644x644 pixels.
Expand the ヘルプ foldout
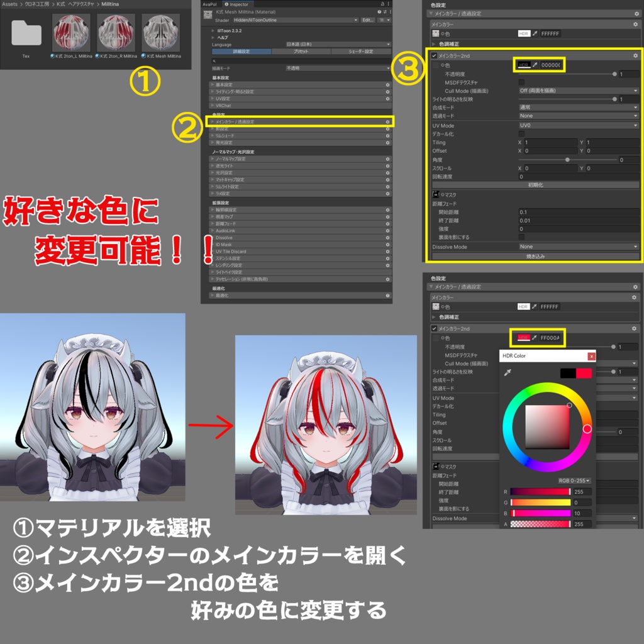coord(213,37)
